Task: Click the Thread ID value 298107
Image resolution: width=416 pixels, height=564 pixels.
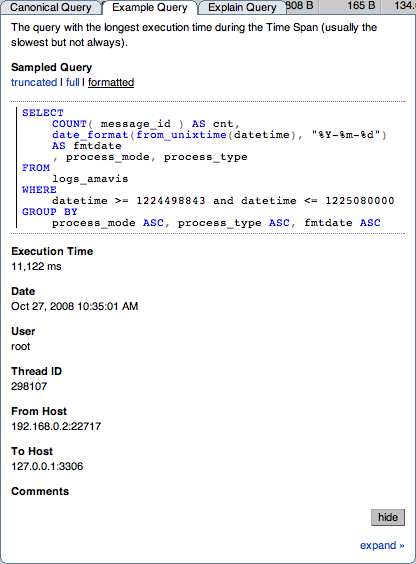Action: [29, 386]
